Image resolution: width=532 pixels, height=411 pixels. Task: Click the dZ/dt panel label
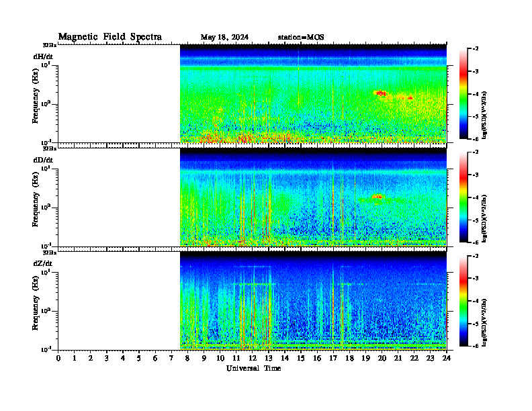(43, 263)
